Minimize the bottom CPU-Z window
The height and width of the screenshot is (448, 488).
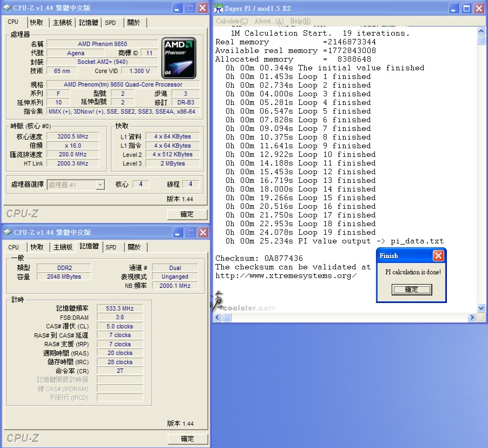coord(177,233)
